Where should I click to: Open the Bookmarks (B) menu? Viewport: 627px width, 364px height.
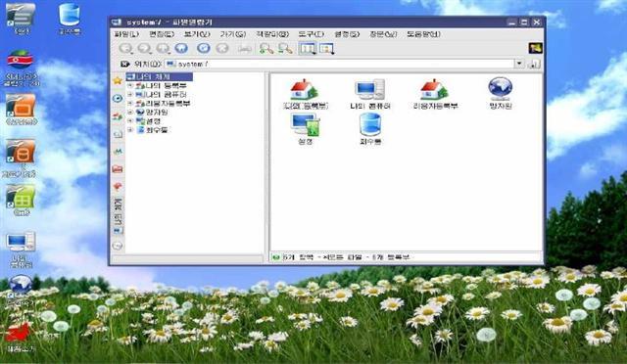272,34
